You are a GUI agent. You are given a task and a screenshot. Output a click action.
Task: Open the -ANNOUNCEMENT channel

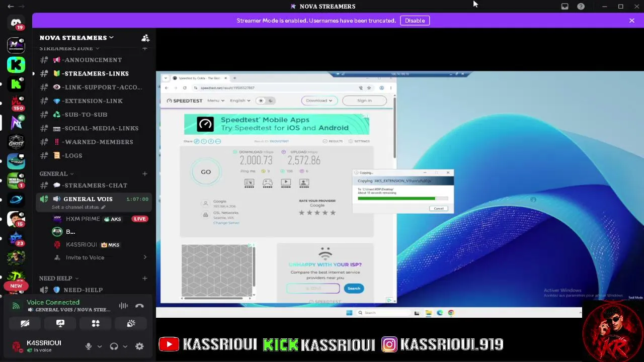click(x=94, y=60)
